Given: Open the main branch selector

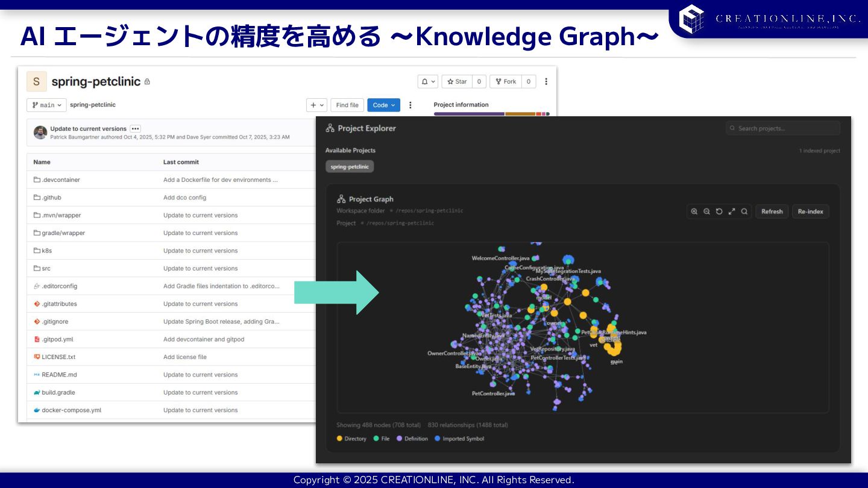Looking at the screenshot, I should click(x=46, y=105).
